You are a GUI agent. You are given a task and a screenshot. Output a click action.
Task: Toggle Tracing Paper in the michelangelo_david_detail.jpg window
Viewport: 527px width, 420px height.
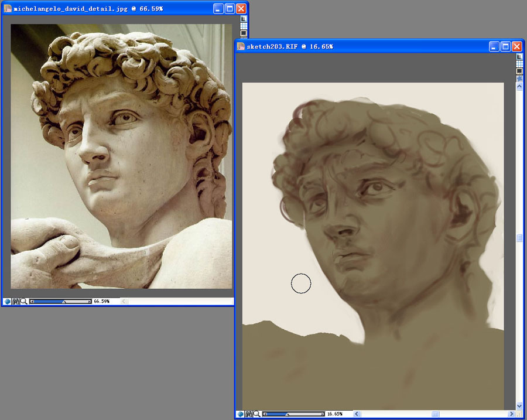pos(244,19)
